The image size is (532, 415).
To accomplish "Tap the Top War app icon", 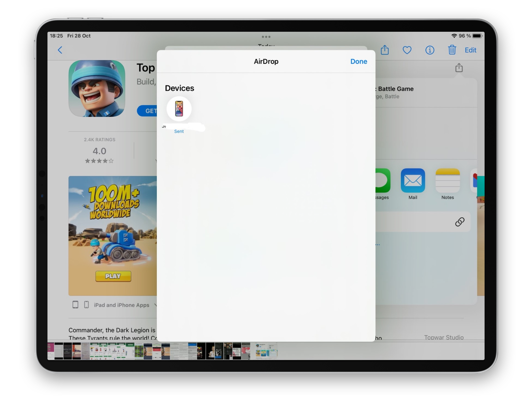I will pyautogui.click(x=97, y=89).
